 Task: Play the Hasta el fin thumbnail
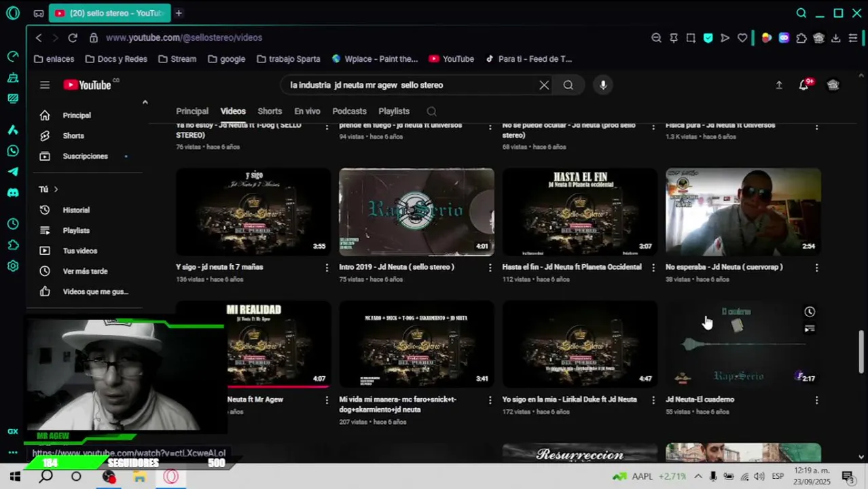580,212
